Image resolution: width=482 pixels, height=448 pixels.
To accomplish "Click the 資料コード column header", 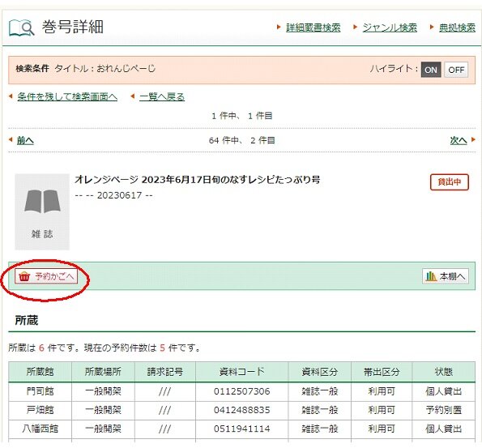I will coord(241,372).
